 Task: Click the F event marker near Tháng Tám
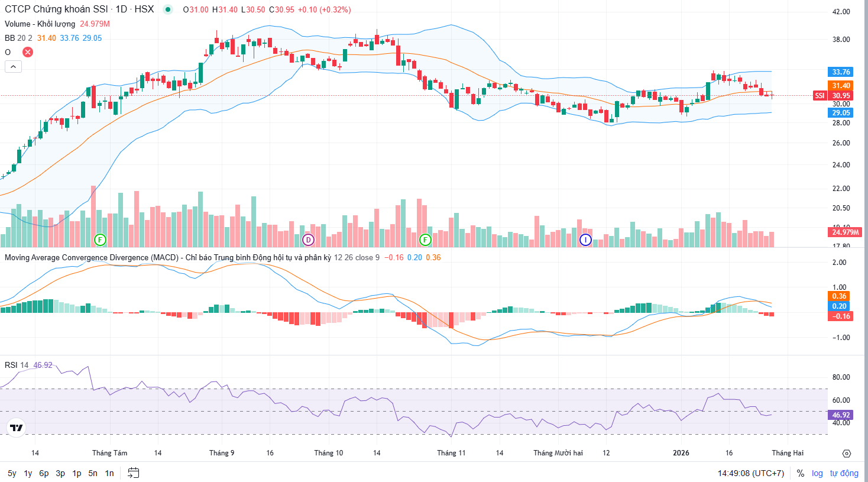click(101, 240)
